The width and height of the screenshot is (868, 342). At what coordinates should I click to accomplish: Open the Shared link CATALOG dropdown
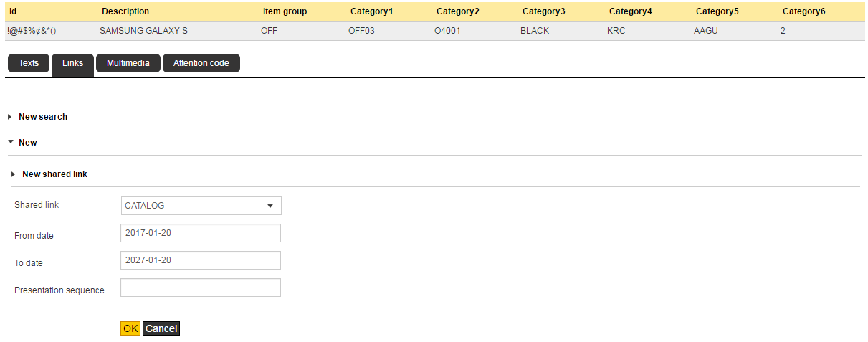[x=201, y=206]
